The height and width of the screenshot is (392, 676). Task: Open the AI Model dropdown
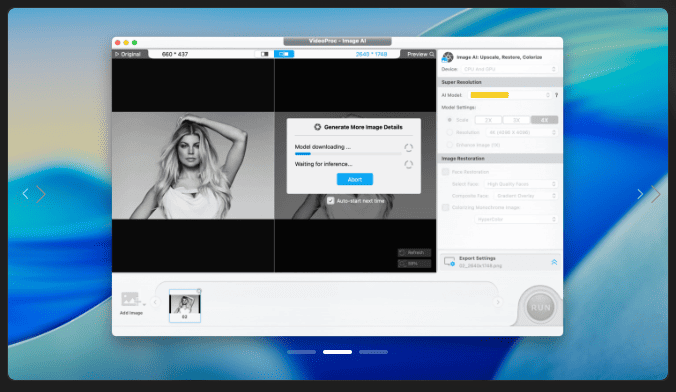click(x=510, y=95)
